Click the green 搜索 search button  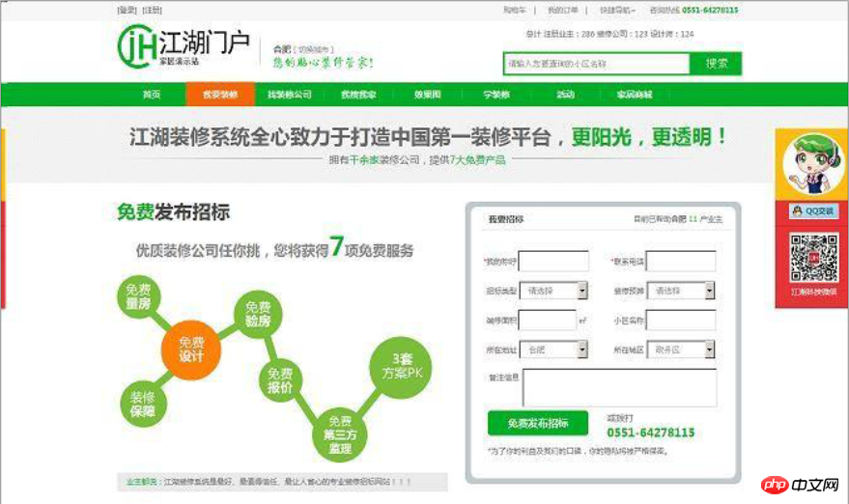click(x=717, y=64)
